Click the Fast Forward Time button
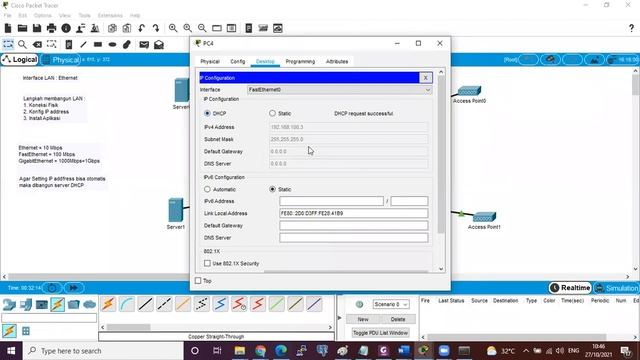The width and height of the screenshot is (640, 360). point(73,288)
